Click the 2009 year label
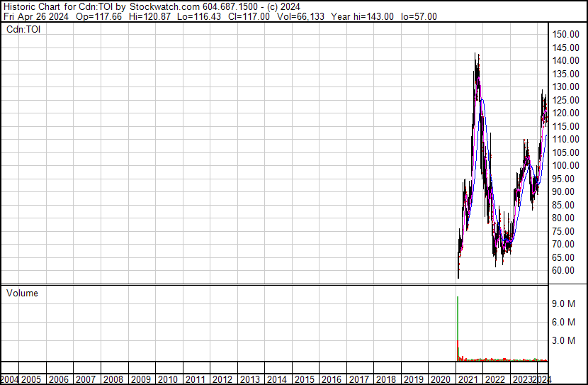588x385 pixels. pos(141,380)
